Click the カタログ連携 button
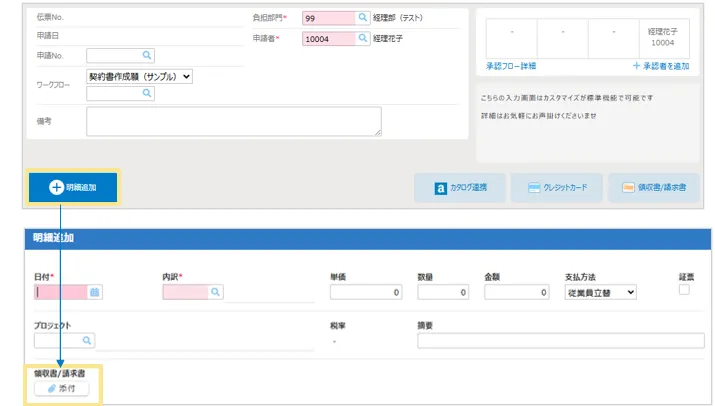 pyautogui.click(x=461, y=188)
